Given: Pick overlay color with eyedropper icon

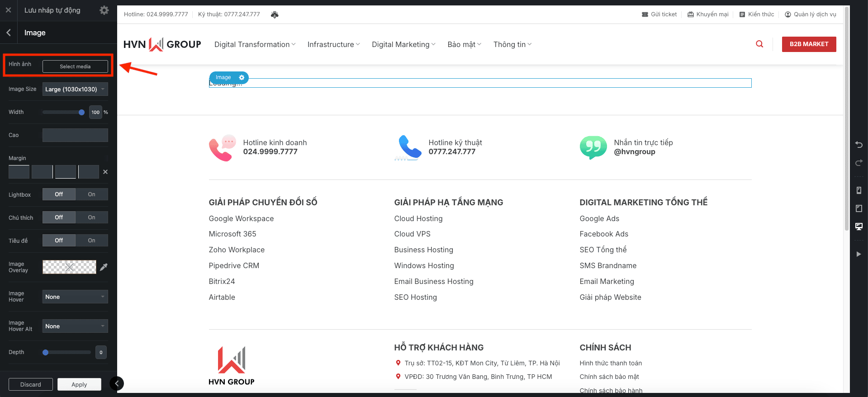Looking at the screenshot, I should pos(104,267).
